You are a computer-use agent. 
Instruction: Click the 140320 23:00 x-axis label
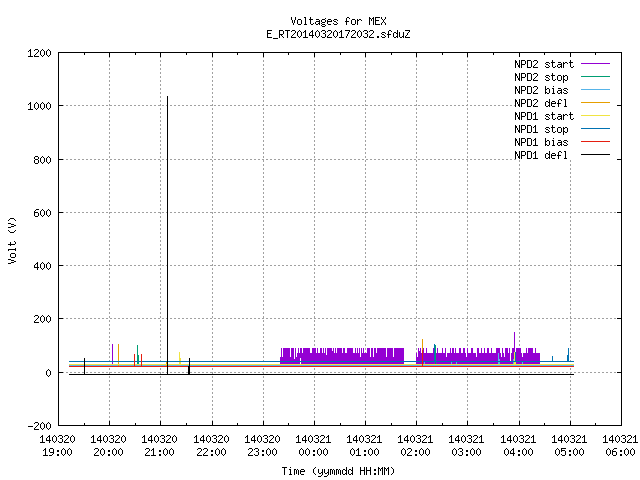point(262,446)
